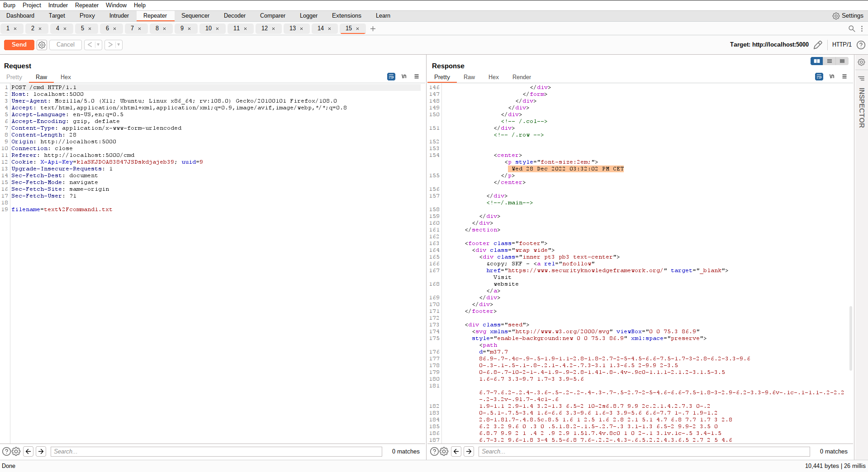Toggle request word wrap icon
The width and height of the screenshot is (868, 472).
coord(391,77)
